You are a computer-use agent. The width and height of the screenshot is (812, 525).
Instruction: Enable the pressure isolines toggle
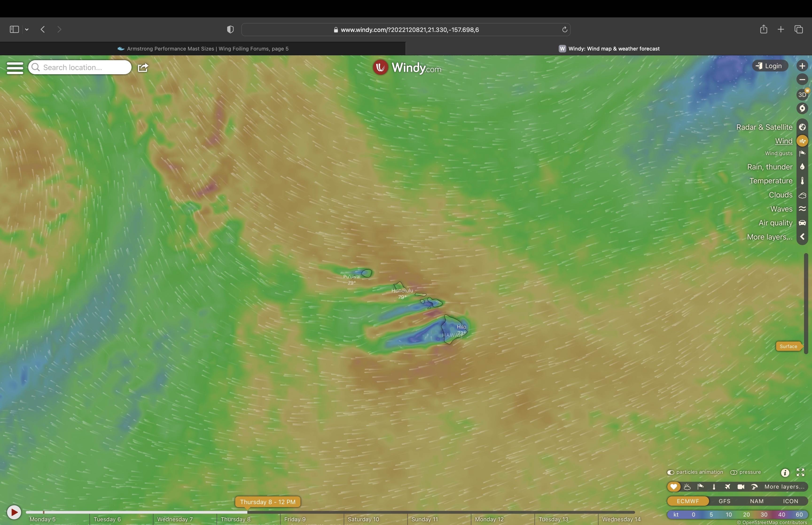pos(734,473)
